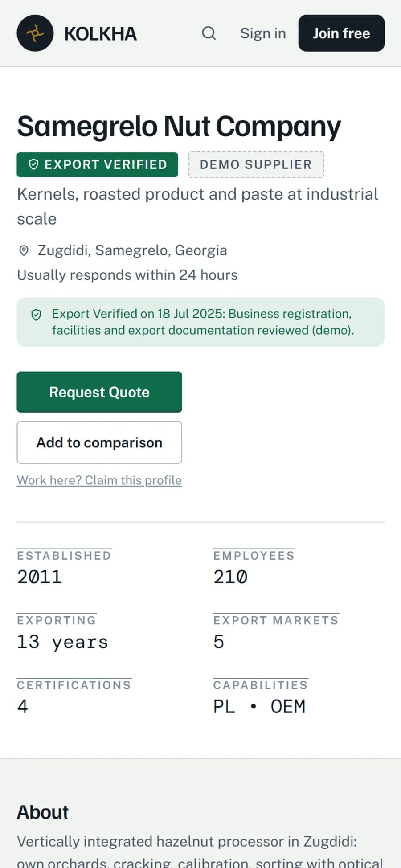
Task: Click the shield icon in verification notice
Action: [36, 315]
